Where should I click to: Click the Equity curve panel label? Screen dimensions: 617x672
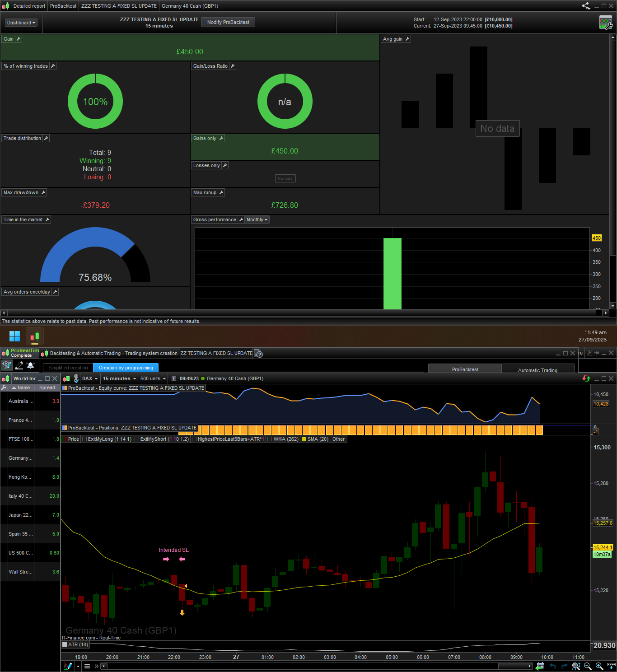[133, 388]
